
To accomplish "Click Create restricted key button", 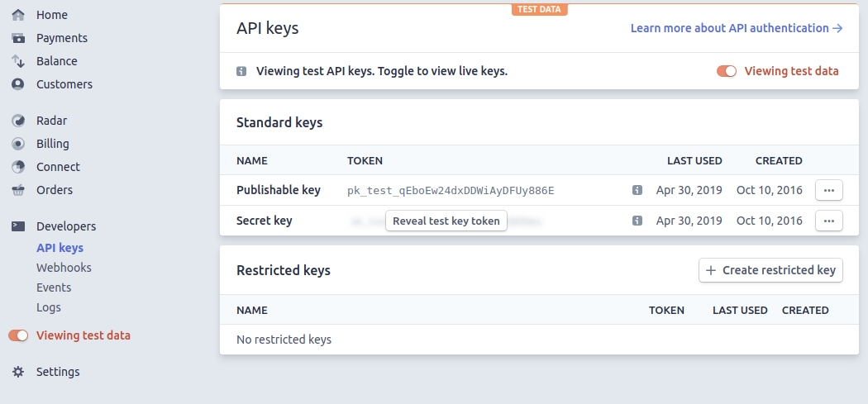I will pyautogui.click(x=770, y=270).
